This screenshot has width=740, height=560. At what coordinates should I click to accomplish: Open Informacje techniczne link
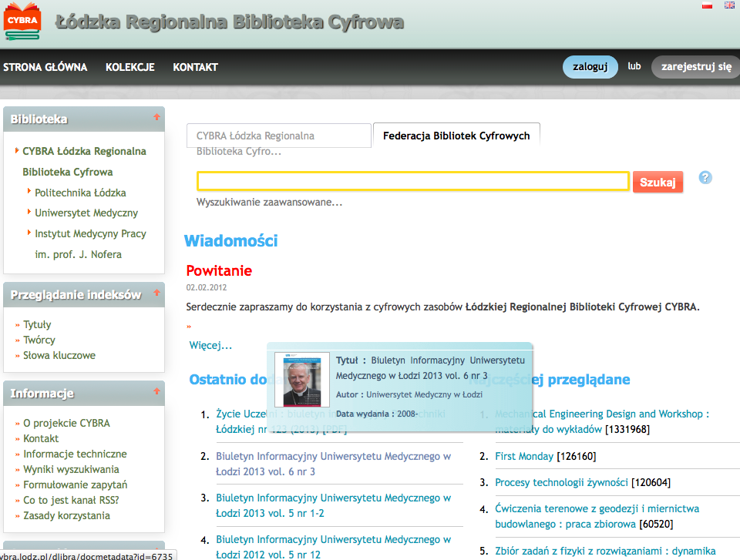click(x=75, y=454)
